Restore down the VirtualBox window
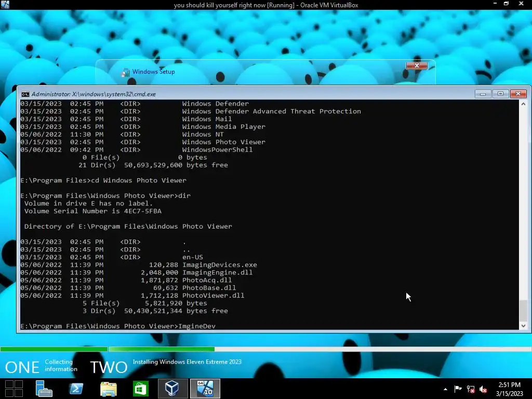The height and width of the screenshot is (399, 532). click(506, 4)
